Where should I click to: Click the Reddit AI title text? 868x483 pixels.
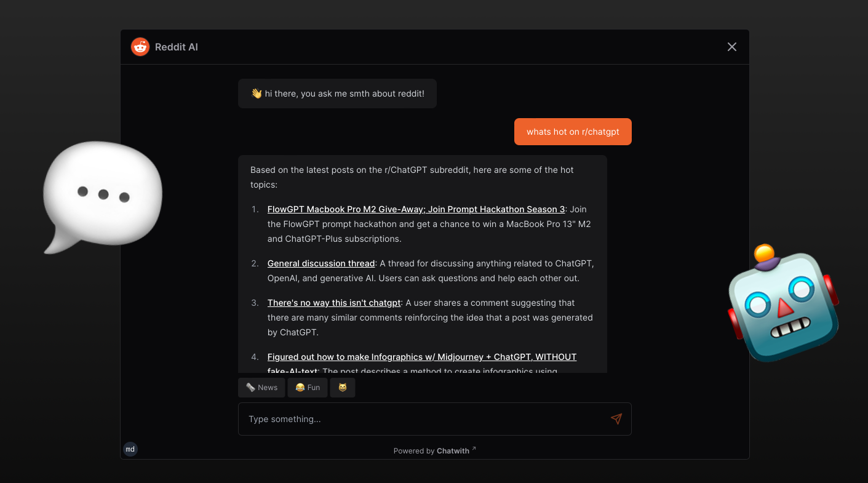[177, 47]
